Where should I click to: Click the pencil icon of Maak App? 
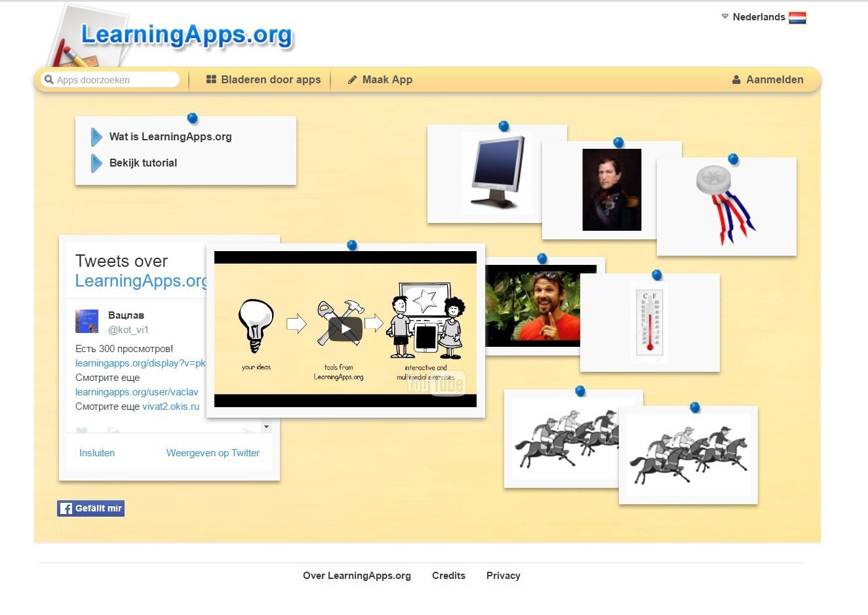[352, 79]
